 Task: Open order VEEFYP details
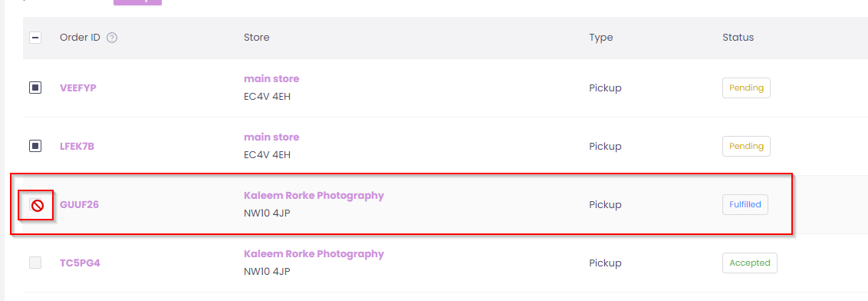point(78,88)
